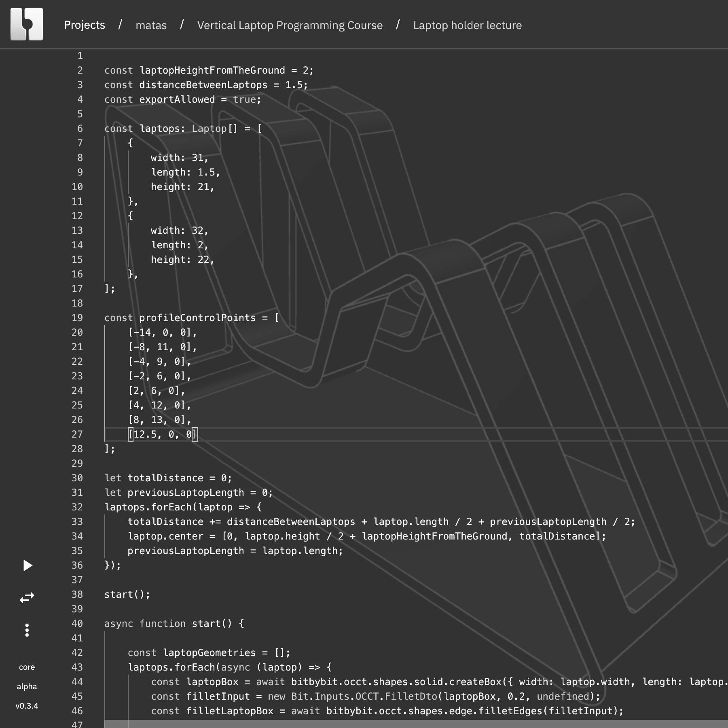This screenshot has width=728, height=728.
Task: Click the '[2, 6, 0],' point line
Action: click(x=157, y=391)
